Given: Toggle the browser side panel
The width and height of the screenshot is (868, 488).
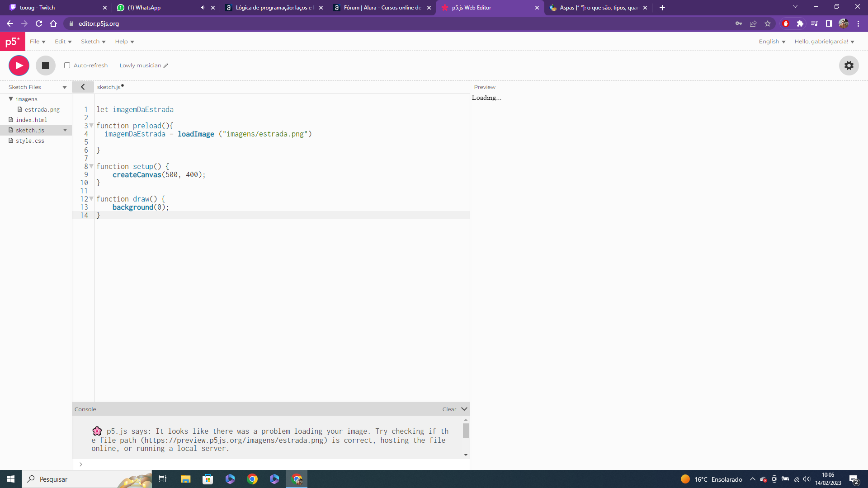Looking at the screenshot, I should point(829,23).
